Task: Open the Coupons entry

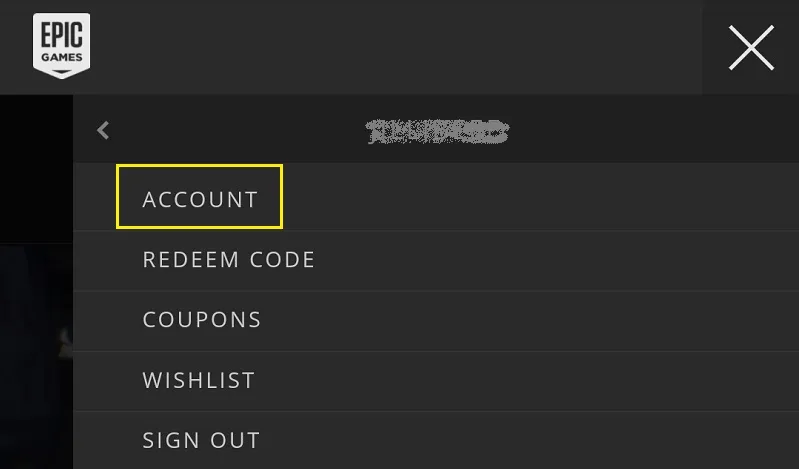Action: click(202, 320)
